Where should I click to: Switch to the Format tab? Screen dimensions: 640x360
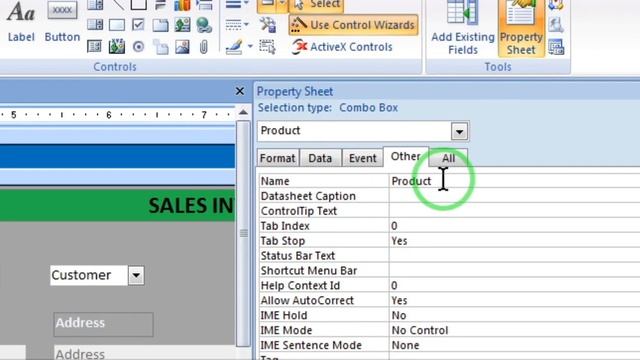tap(278, 158)
